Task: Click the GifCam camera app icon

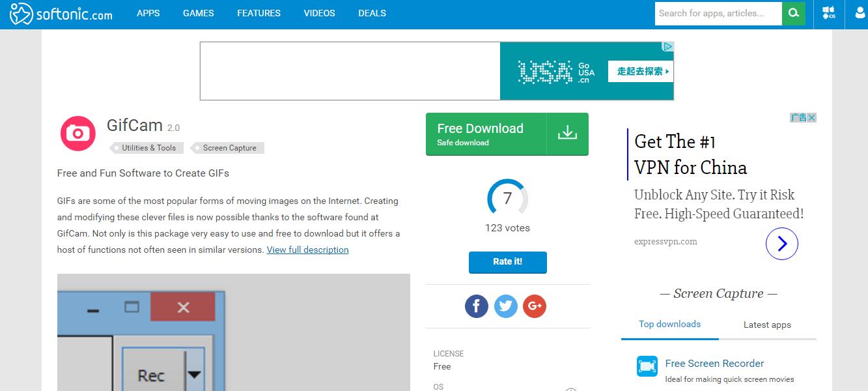Action: (78, 133)
